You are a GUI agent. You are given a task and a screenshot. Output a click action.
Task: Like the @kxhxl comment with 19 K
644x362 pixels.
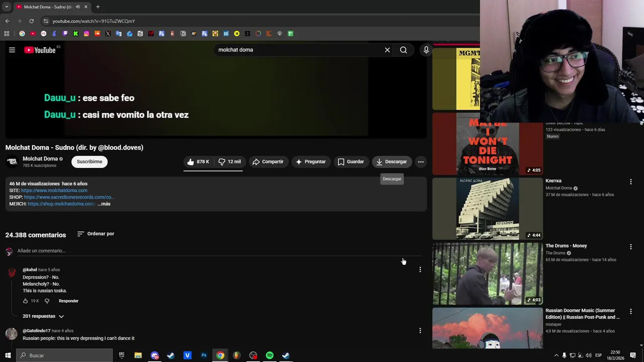(x=25, y=301)
